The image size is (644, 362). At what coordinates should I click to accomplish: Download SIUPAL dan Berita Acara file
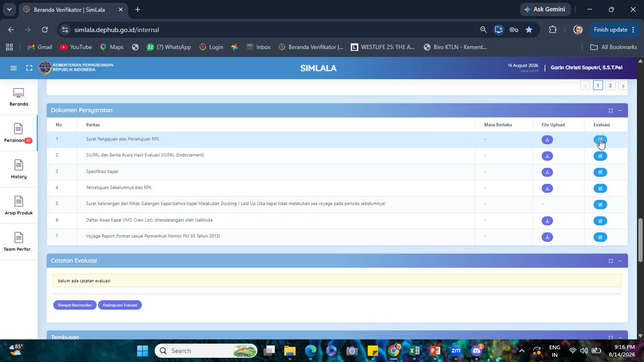point(547,156)
